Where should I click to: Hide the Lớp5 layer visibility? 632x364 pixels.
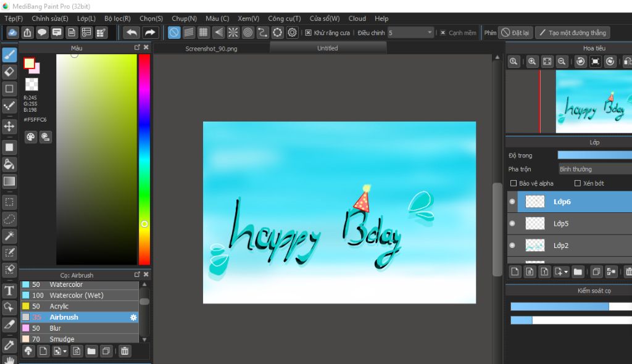point(512,223)
